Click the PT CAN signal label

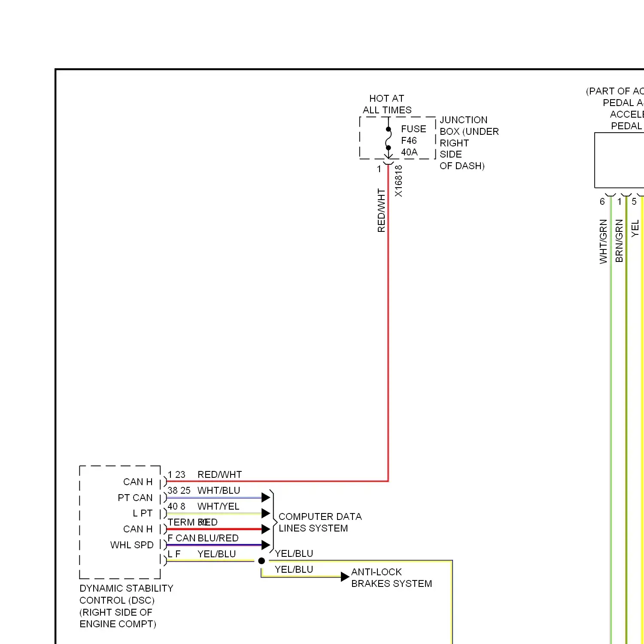click(135, 498)
